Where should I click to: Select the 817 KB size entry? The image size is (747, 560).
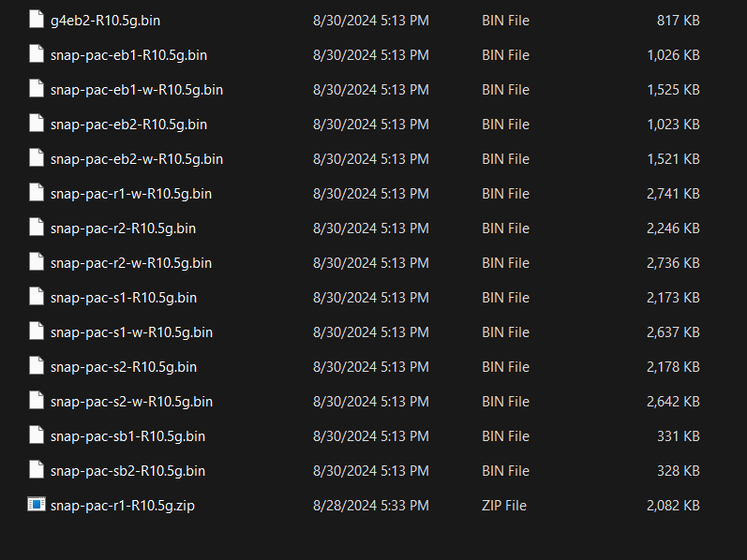tap(679, 21)
